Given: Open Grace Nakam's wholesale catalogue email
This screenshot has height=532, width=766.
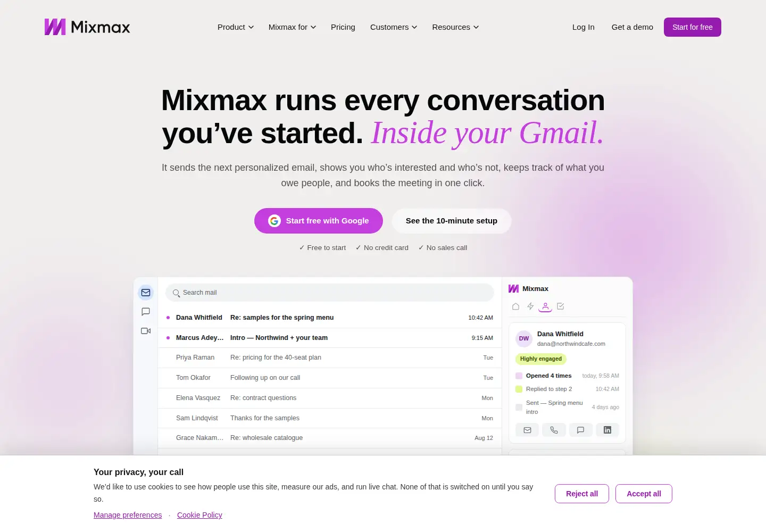Looking at the screenshot, I should pyautogui.click(x=330, y=438).
